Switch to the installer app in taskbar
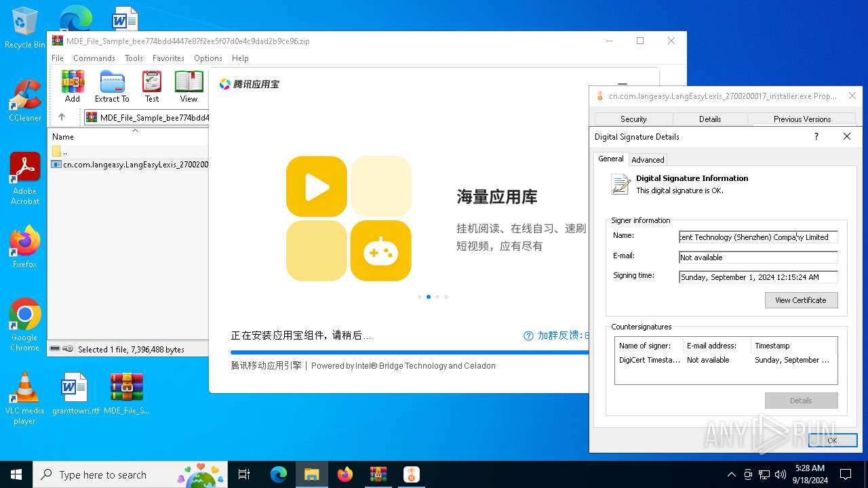868x488 pixels. pyautogui.click(x=411, y=474)
